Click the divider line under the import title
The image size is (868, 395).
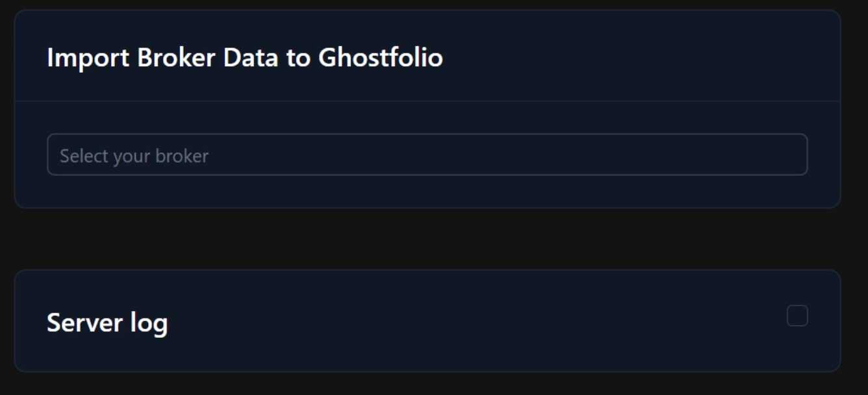tap(427, 101)
